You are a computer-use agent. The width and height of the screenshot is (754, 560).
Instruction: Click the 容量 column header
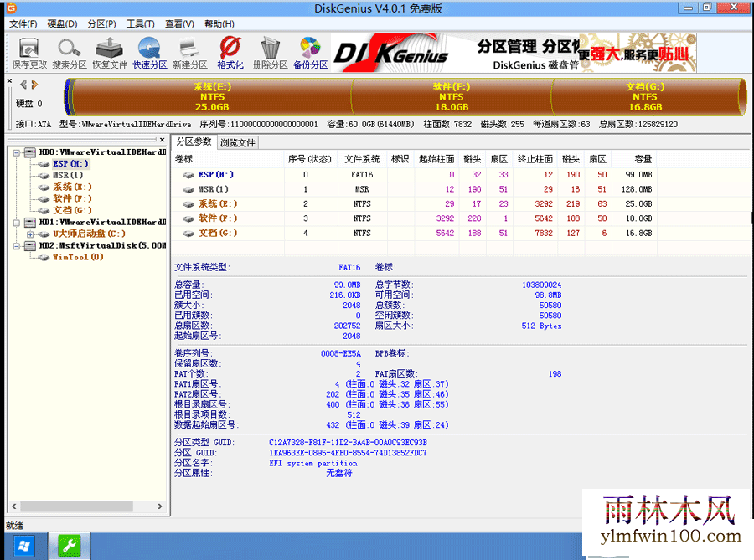[634, 159]
